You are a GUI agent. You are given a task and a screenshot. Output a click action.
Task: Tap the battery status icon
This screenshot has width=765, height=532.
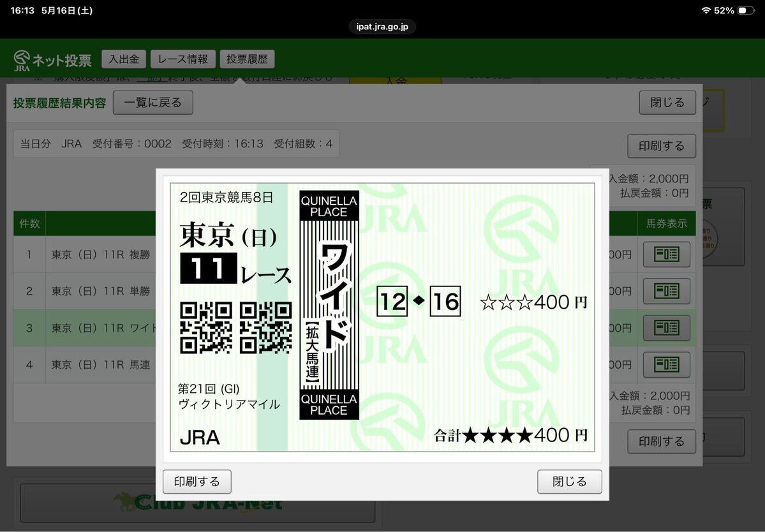[x=746, y=10]
